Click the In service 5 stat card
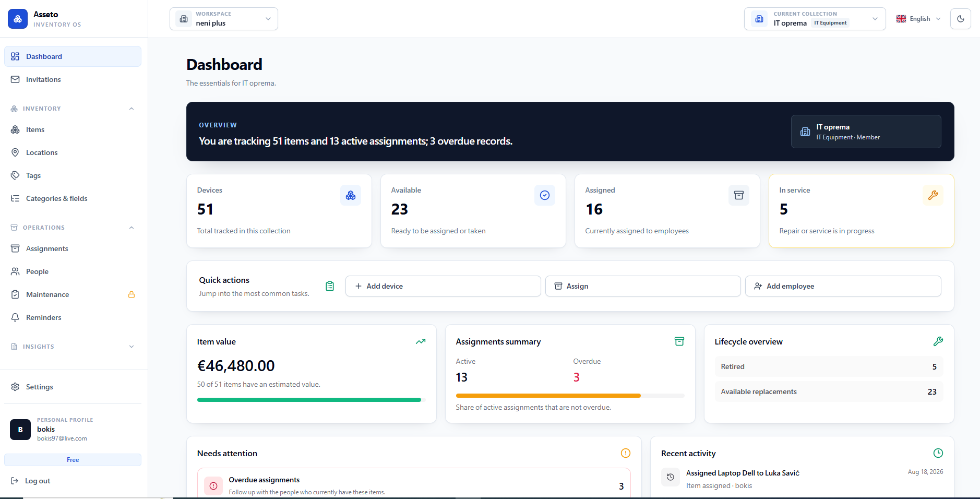This screenshot has height=499, width=980. (x=862, y=211)
